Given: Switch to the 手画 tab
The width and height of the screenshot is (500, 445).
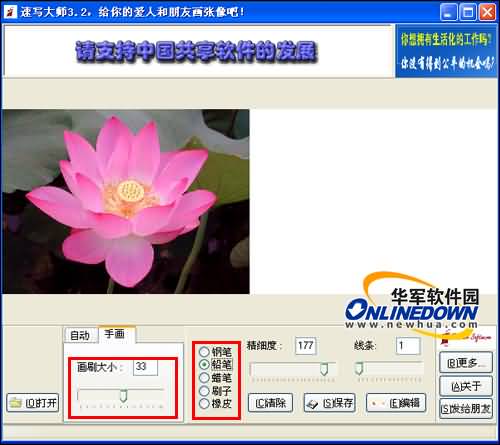Looking at the screenshot, I should [116, 334].
